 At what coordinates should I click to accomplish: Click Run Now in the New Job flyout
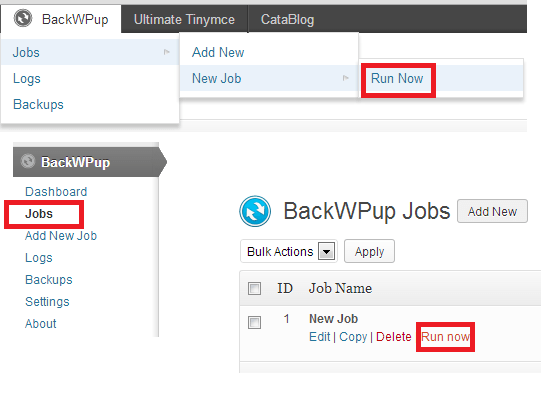click(x=397, y=78)
